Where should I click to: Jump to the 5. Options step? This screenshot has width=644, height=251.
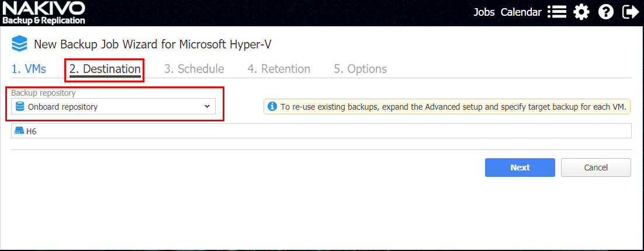[360, 69]
